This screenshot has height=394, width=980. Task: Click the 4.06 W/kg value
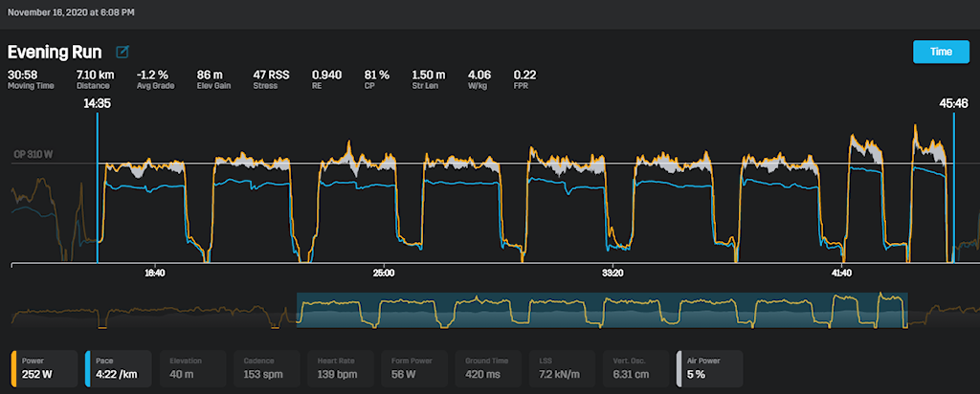point(480,75)
